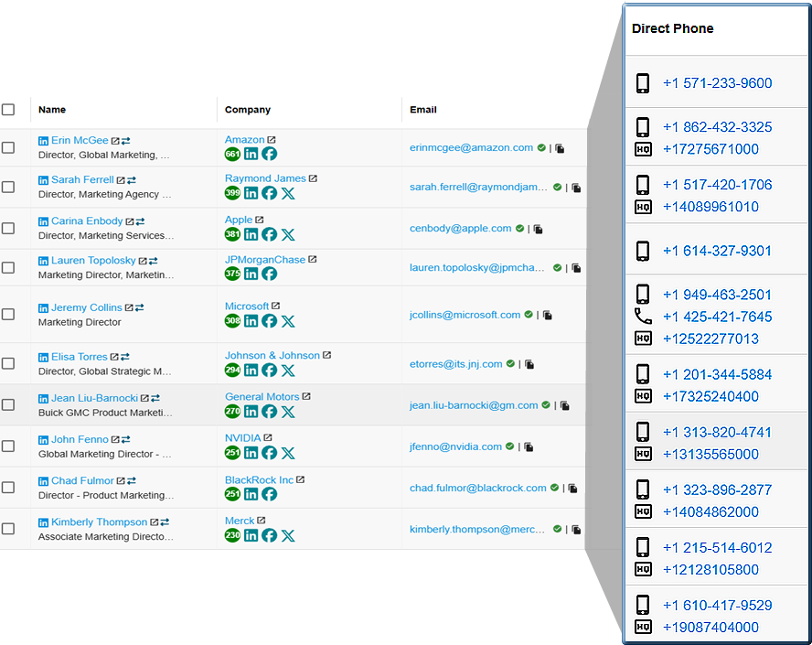Open Amazon's Facebook page icon
Screen dimensions: 812x645
tap(270, 155)
